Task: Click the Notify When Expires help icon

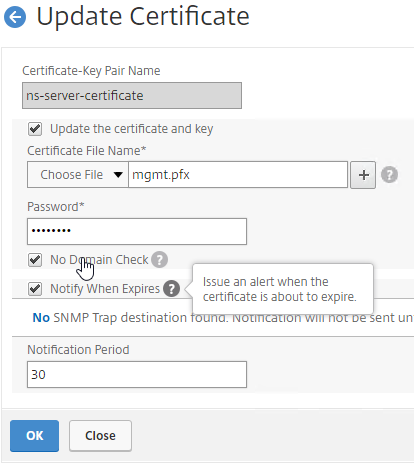Action: coord(171,289)
